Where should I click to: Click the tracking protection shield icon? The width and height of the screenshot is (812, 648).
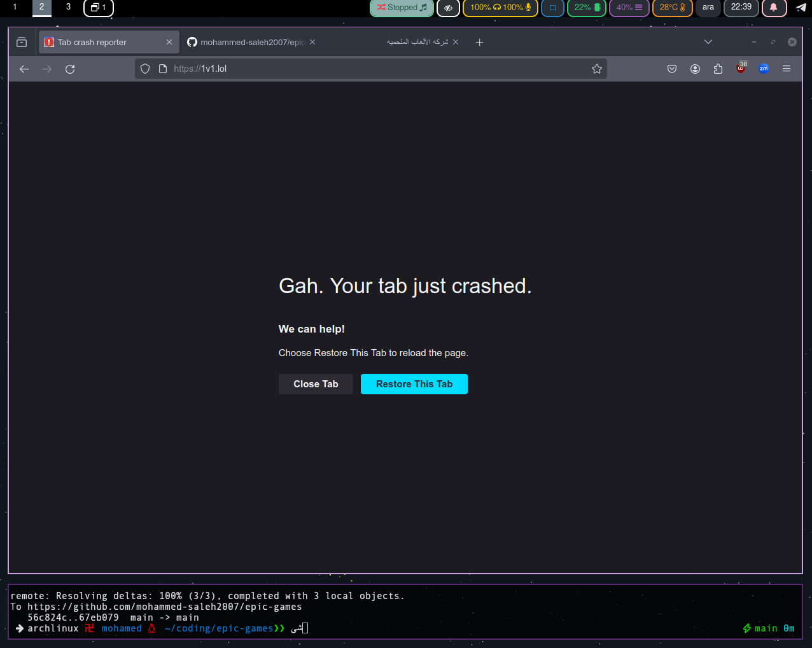point(145,69)
